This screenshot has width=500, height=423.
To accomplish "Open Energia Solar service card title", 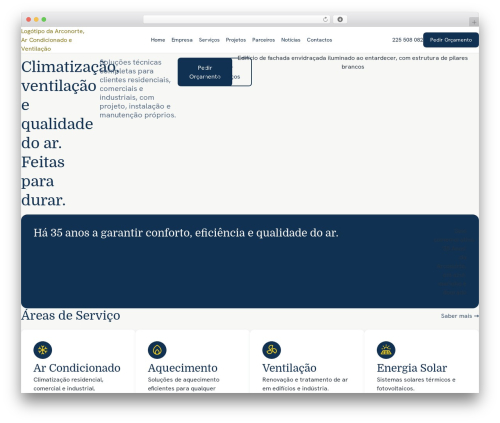I will coord(412,368).
